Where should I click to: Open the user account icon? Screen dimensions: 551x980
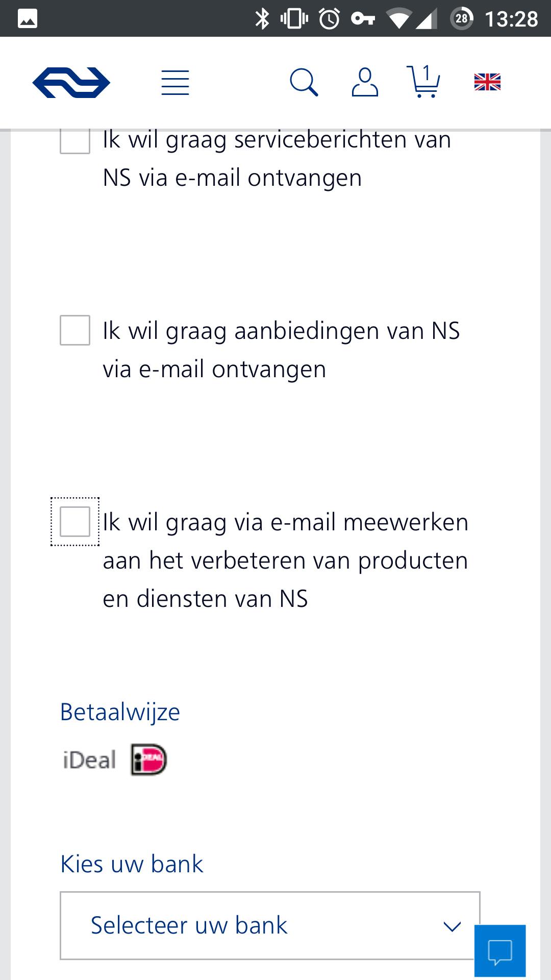click(365, 83)
